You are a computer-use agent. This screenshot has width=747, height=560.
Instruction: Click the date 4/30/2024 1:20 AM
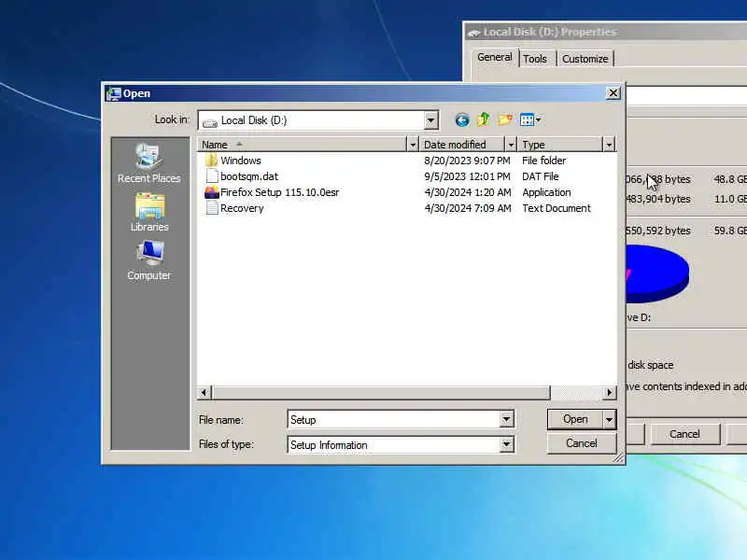(468, 192)
